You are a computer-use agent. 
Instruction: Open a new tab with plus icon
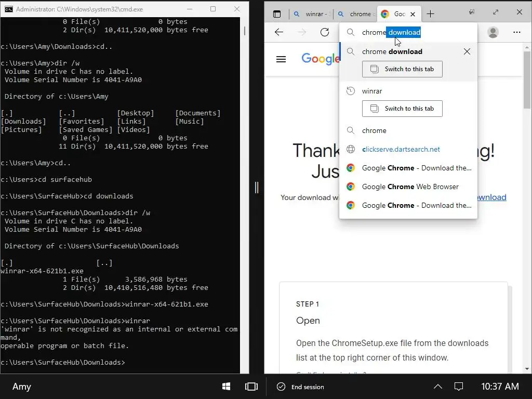pyautogui.click(x=430, y=14)
